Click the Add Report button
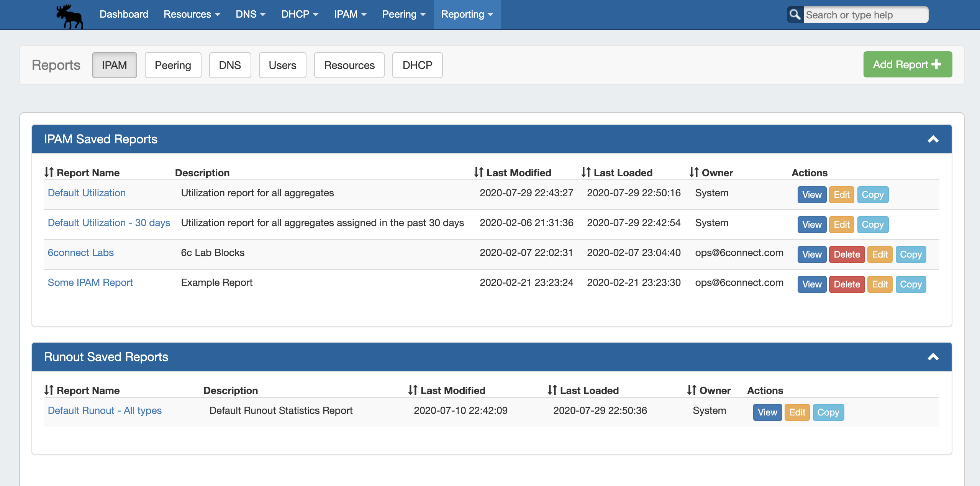The image size is (980, 486). tap(907, 64)
